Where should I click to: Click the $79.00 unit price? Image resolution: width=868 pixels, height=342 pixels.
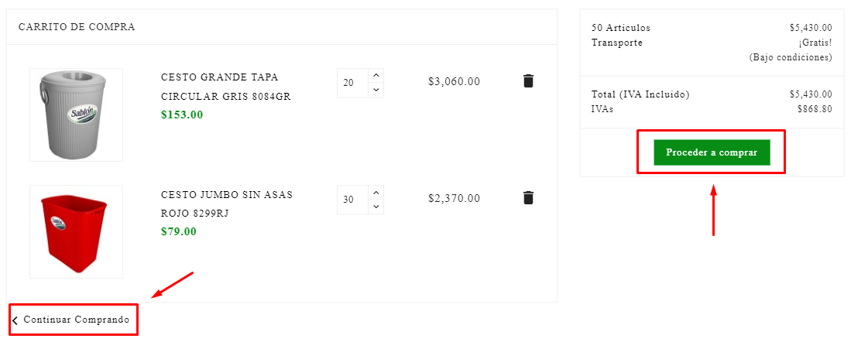[x=179, y=231]
